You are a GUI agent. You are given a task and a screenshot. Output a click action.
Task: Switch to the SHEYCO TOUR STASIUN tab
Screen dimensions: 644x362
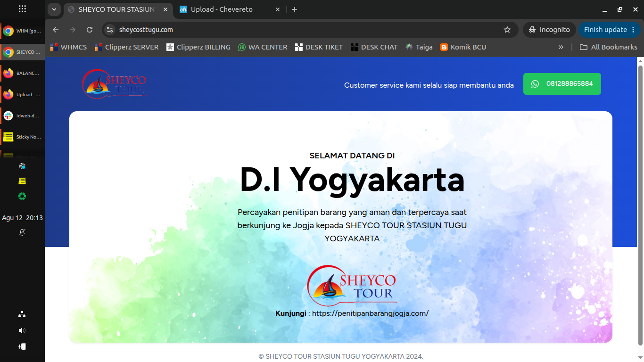coord(118,9)
